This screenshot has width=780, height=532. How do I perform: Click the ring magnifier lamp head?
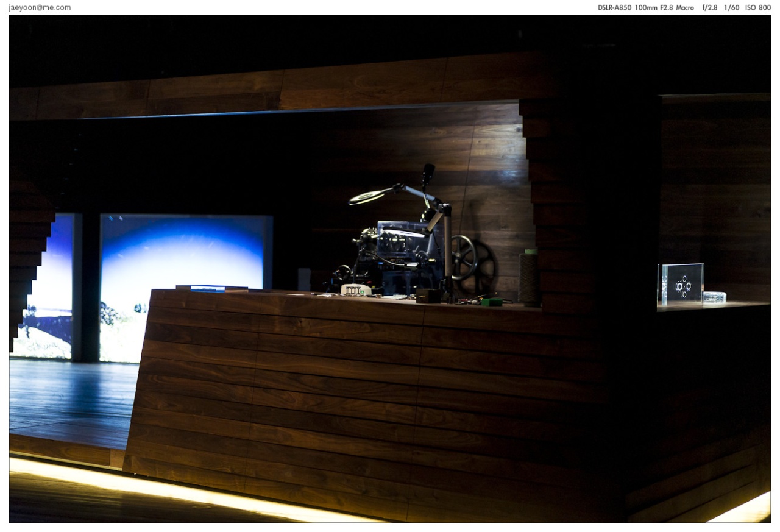[366, 196]
